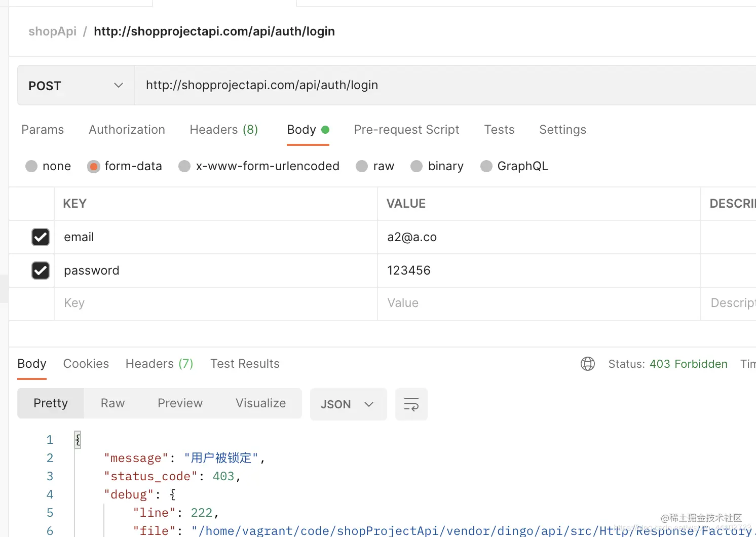The width and height of the screenshot is (756, 537).
Task: Pick the GraphQL radio option
Action: point(486,166)
